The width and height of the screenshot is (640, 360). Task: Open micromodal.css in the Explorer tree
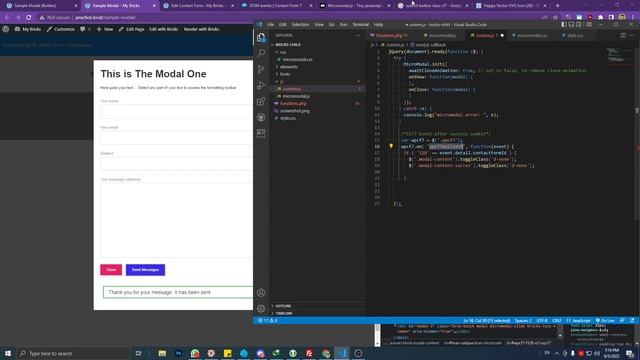coord(298,60)
